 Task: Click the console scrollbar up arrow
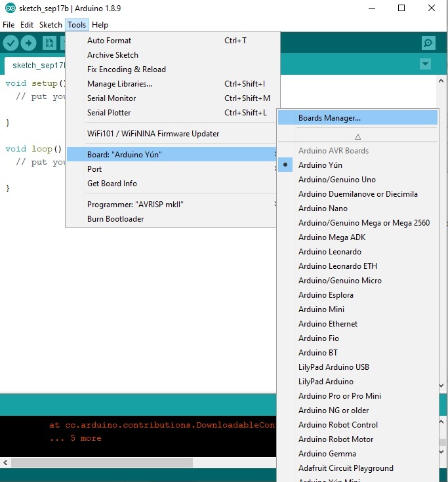441,422
